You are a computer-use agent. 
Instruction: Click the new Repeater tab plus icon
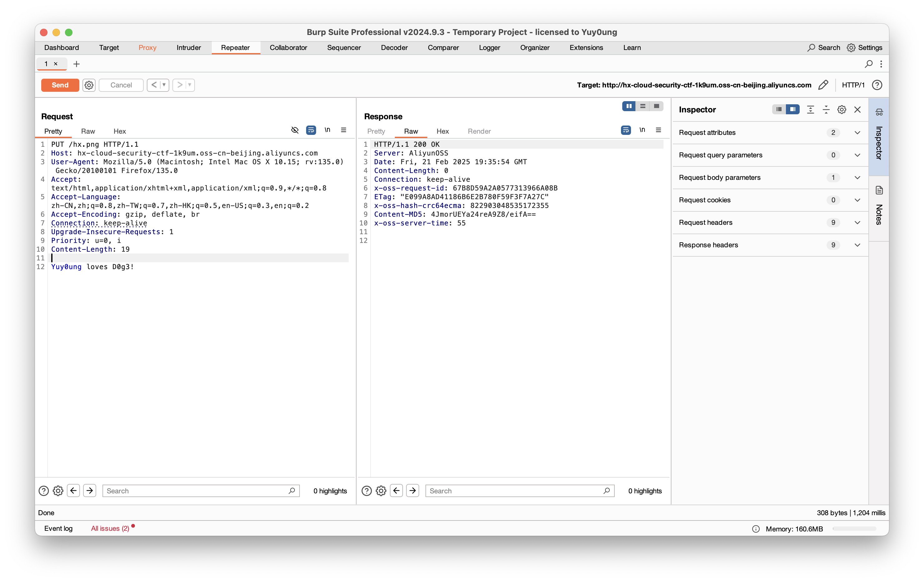click(x=76, y=64)
